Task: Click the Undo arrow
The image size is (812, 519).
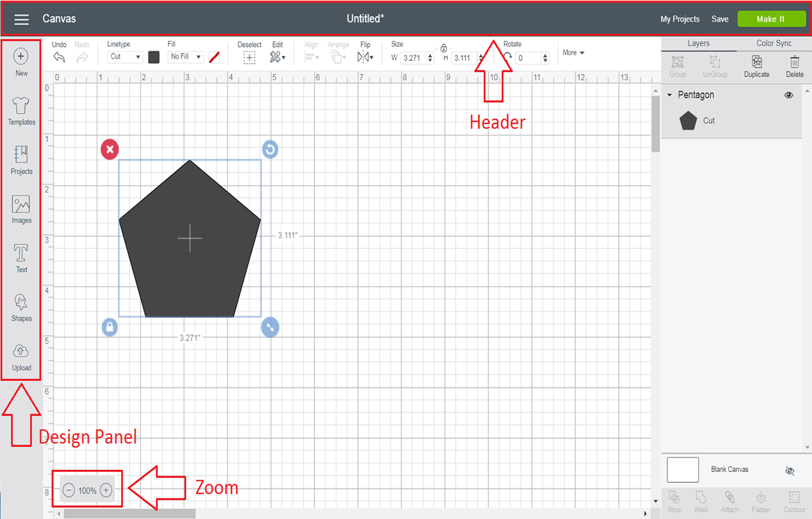Action: coord(59,57)
